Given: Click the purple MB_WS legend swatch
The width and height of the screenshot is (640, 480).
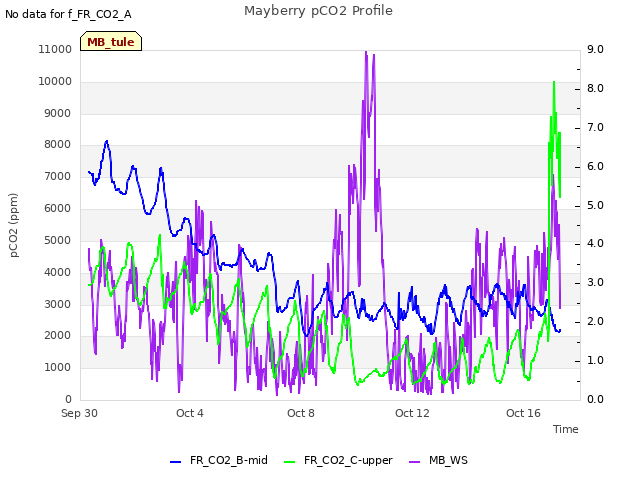Looking at the screenshot, I should click(414, 462).
